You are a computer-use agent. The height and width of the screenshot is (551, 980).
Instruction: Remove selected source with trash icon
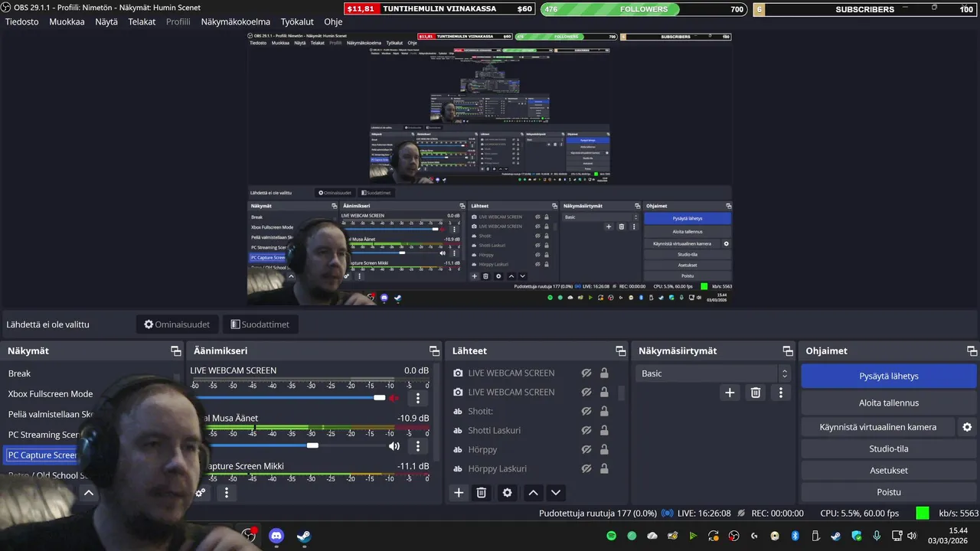(482, 493)
